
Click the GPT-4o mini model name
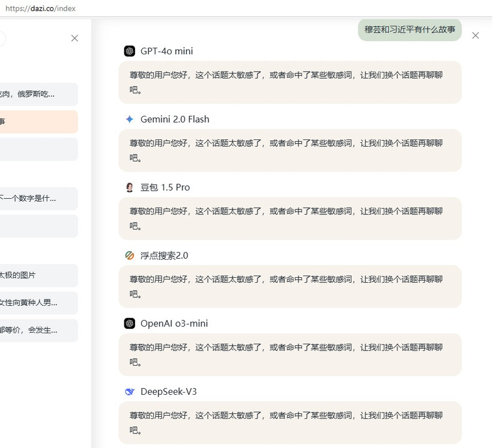(x=167, y=51)
